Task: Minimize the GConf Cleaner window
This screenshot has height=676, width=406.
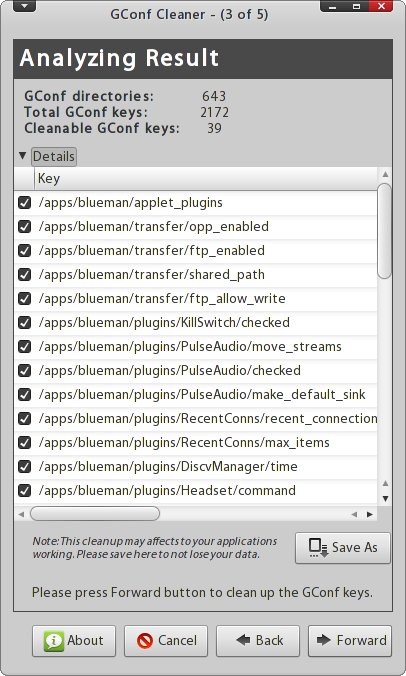Action: 332,6
